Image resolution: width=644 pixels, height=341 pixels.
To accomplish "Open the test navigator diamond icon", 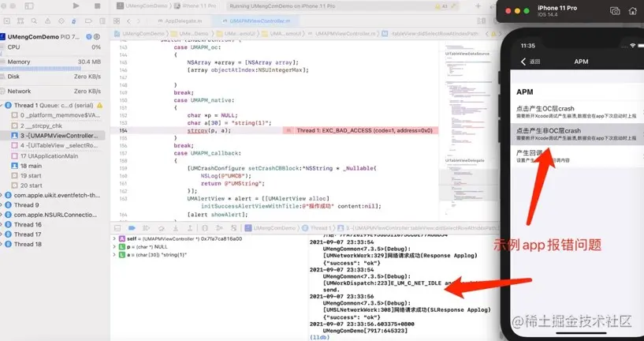I will pos(61,21).
